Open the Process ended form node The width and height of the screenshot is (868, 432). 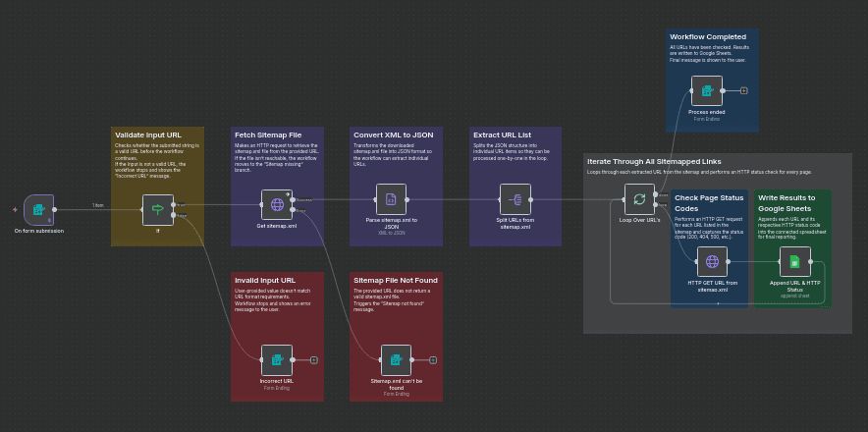706,91
